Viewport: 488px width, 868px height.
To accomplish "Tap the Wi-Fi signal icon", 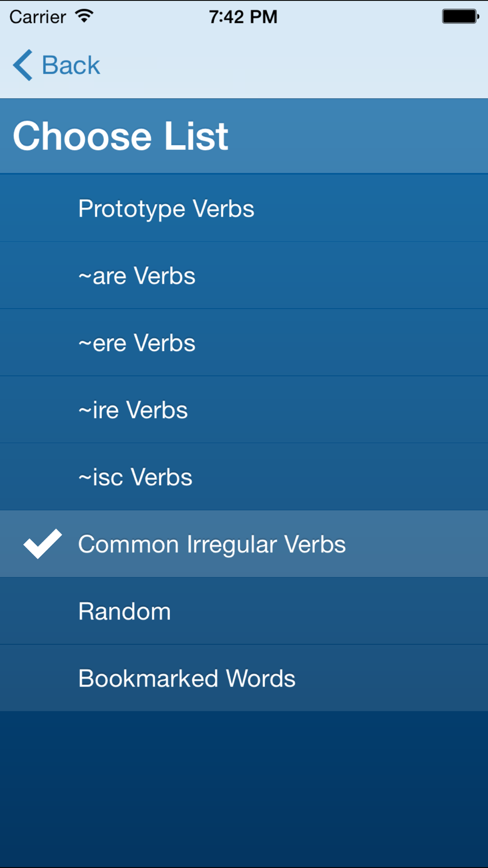I will (x=84, y=16).
